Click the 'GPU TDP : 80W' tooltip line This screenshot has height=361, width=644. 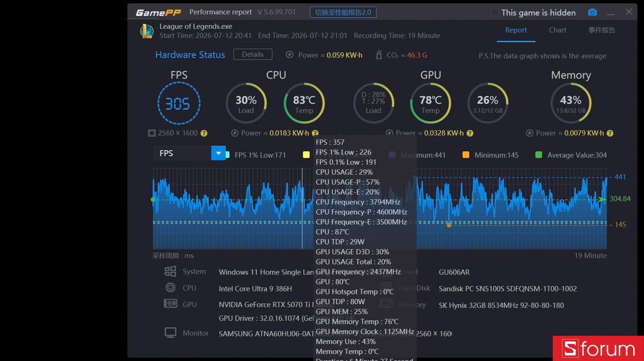click(x=340, y=301)
